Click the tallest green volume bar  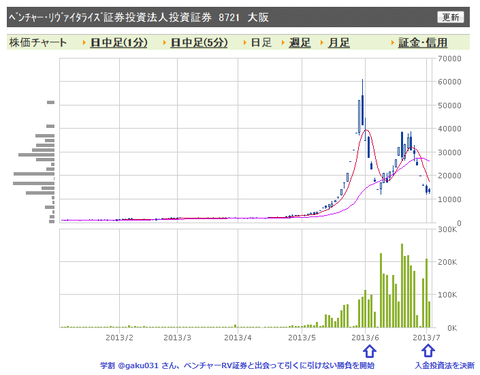[x=402, y=285]
